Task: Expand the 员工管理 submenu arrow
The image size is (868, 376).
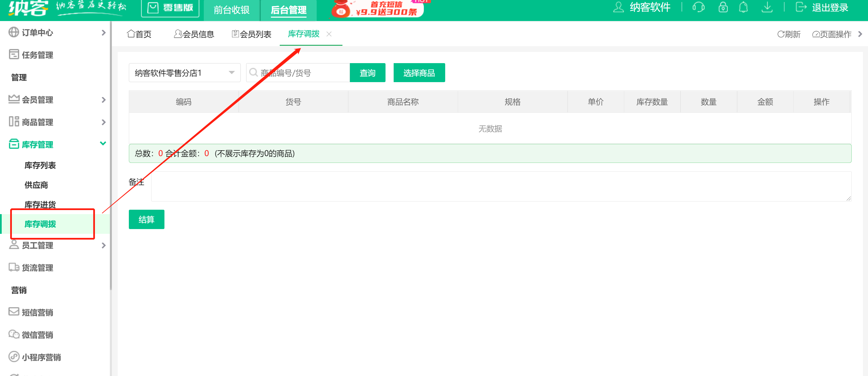Action: [x=103, y=245]
